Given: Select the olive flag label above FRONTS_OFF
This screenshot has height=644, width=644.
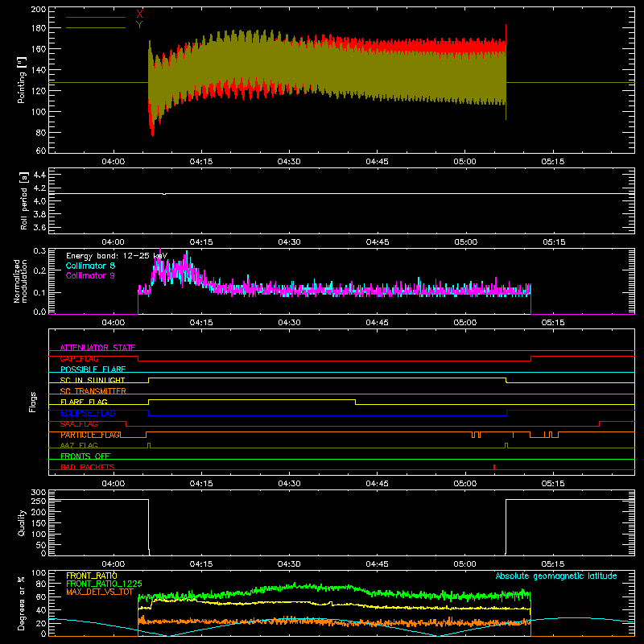Looking at the screenshot, I should [x=79, y=445].
